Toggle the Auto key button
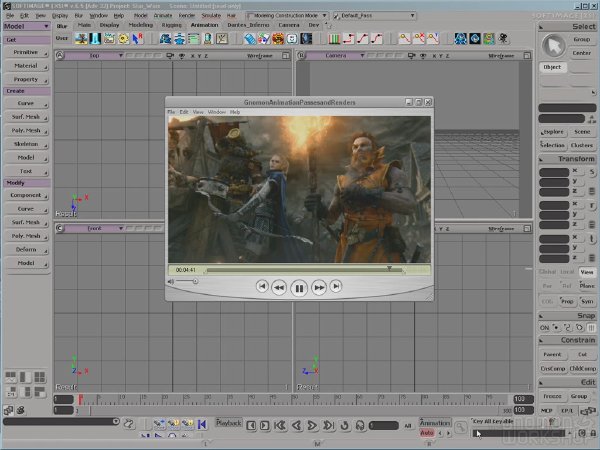This screenshot has height=450, width=600. click(427, 433)
